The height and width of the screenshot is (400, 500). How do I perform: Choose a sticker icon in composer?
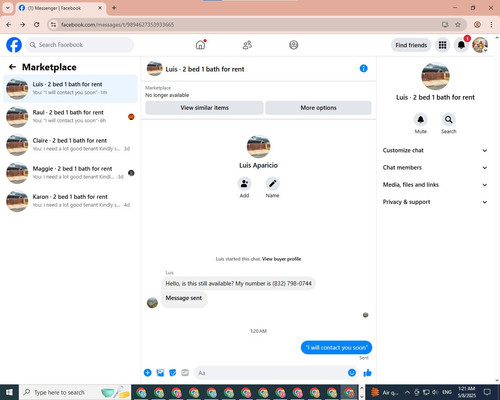[x=173, y=373]
